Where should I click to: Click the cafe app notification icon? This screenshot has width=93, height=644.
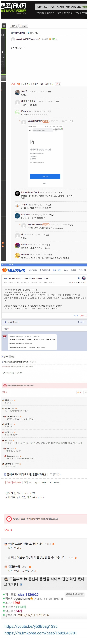9,519
